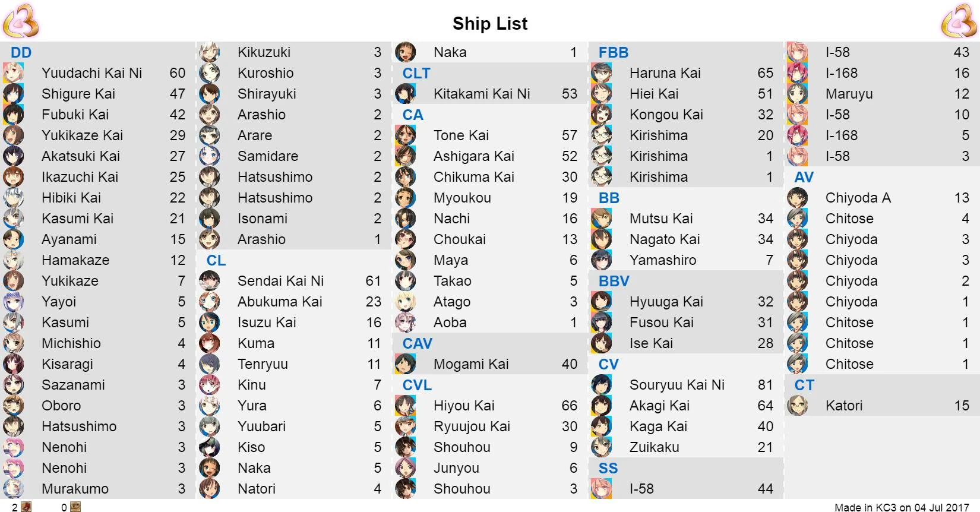Click Katori's portrait icon

[x=797, y=406]
